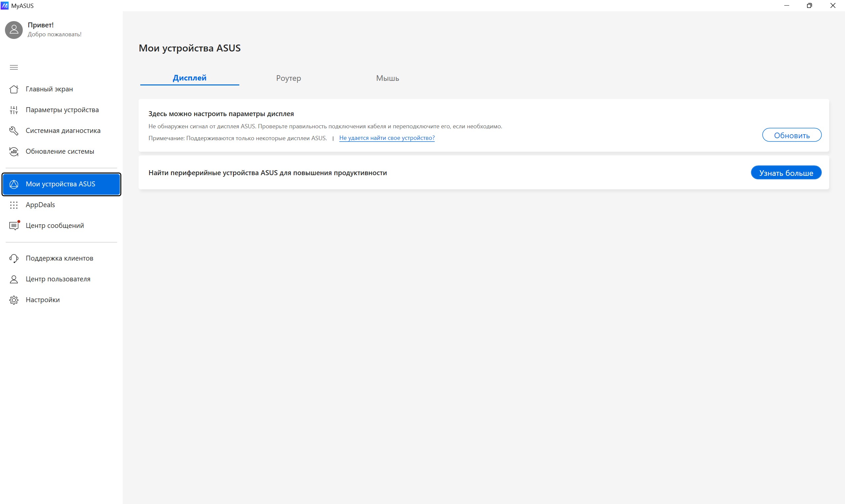Click the Системная диагностика wrench icon
Viewport: 845px width, 504px height.
click(x=14, y=131)
